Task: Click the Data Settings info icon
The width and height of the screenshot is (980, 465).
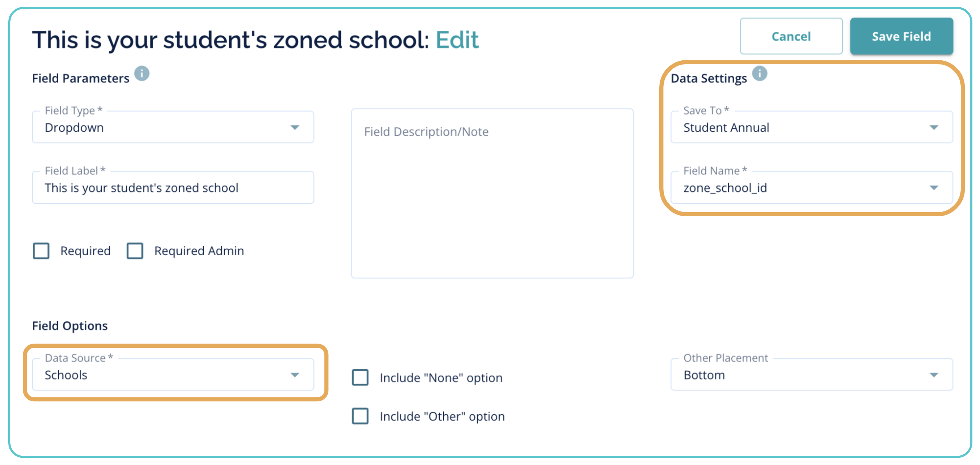Action: (759, 73)
